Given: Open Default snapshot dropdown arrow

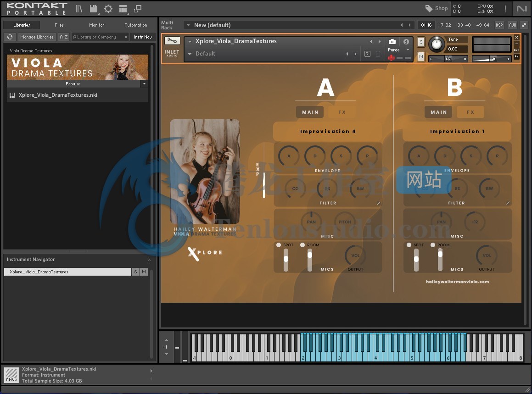Looking at the screenshot, I should (x=190, y=54).
